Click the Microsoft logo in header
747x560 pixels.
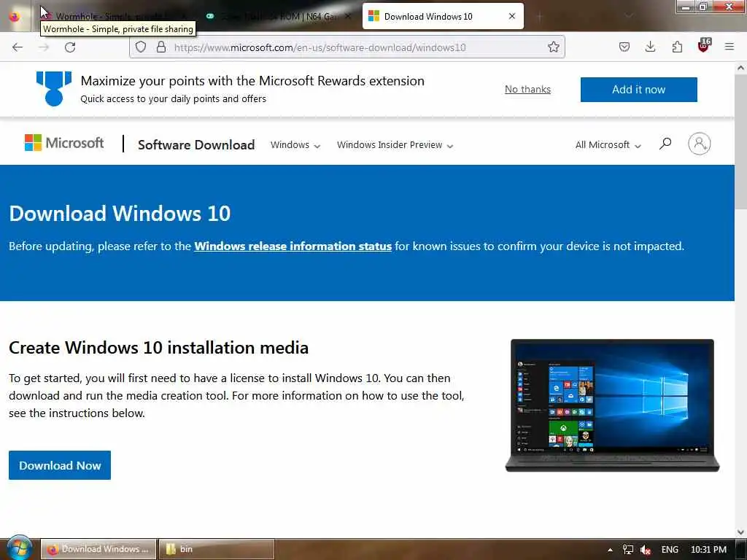64,143
